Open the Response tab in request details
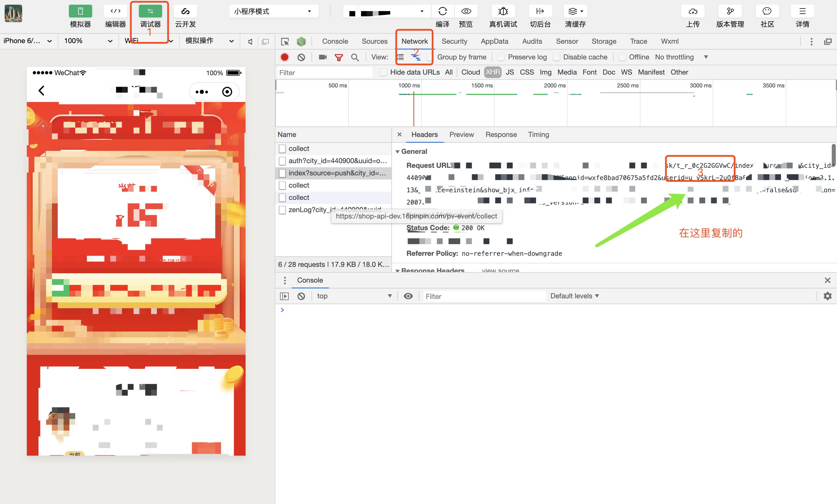 [x=501, y=135]
